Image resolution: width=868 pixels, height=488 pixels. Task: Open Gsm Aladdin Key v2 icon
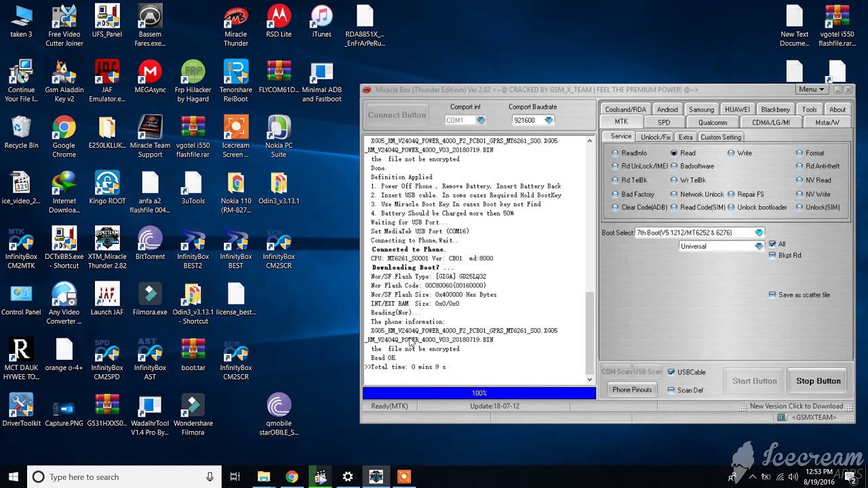pos(64,81)
